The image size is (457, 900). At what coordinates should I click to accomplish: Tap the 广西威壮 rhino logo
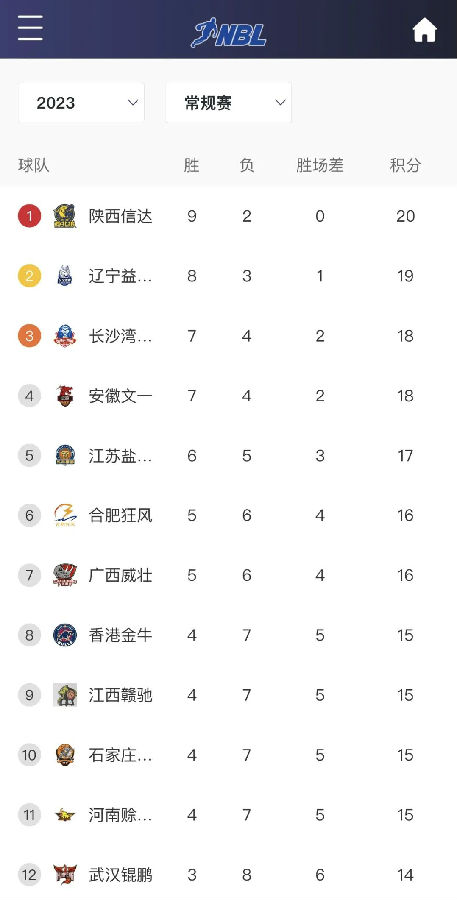coord(65,575)
